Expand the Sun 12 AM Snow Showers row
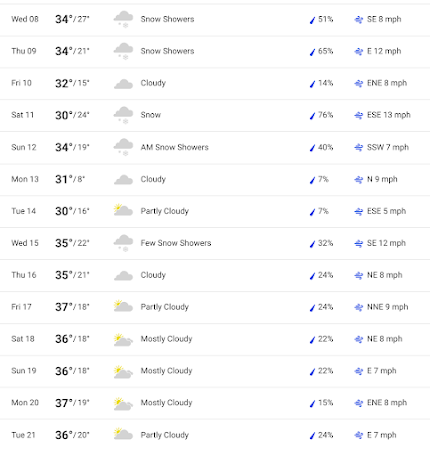 [x=215, y=147]
